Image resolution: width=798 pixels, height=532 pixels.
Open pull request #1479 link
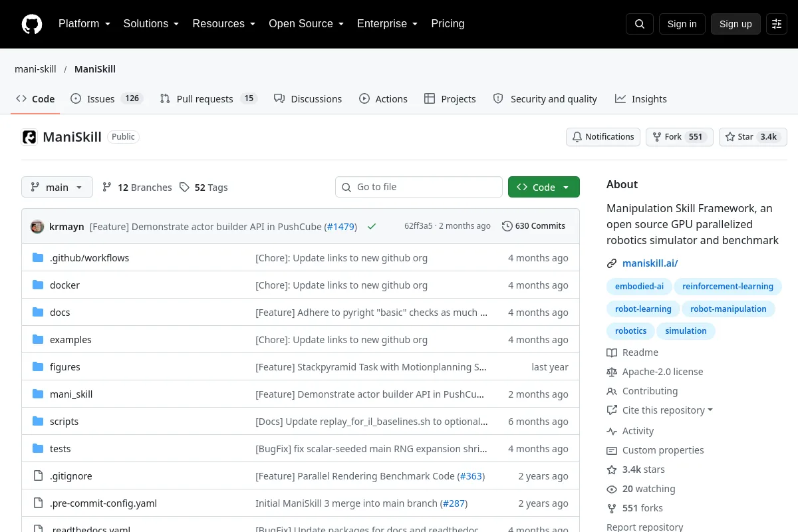340,227
